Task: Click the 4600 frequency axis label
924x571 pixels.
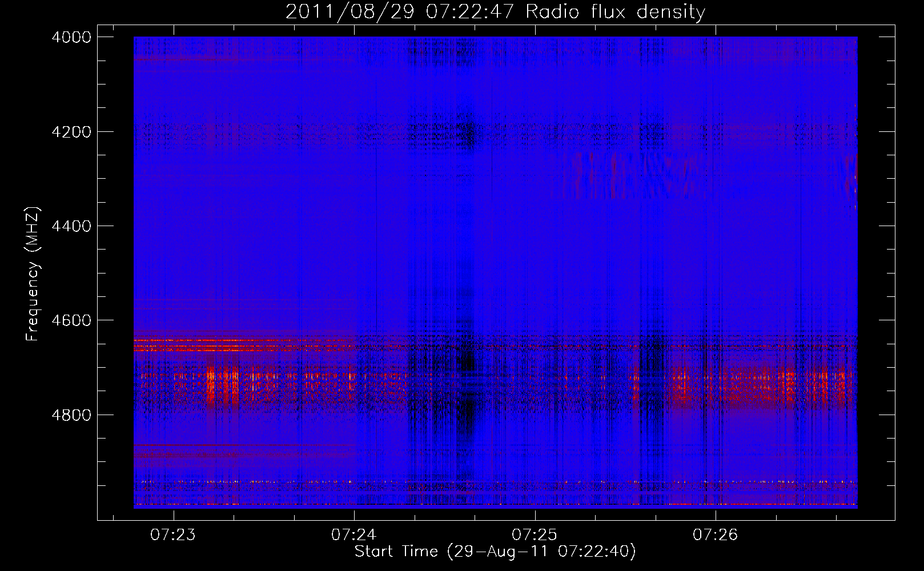Action: [x=71, y=320]
